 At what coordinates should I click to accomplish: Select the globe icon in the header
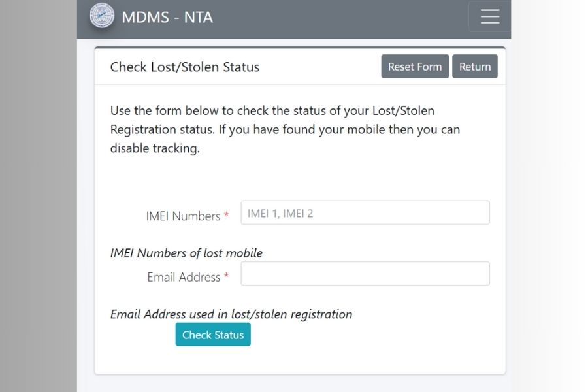click(103, 17)
